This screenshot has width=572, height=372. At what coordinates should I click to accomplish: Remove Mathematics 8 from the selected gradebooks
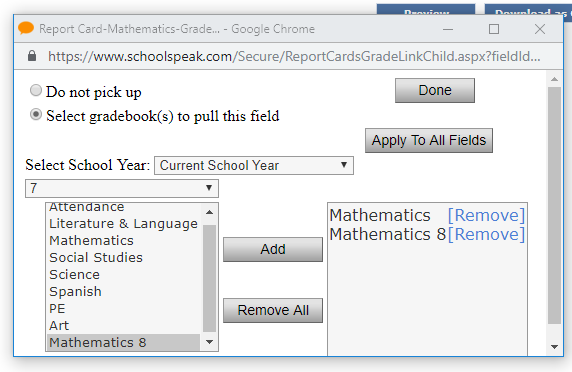pos(486,234)
